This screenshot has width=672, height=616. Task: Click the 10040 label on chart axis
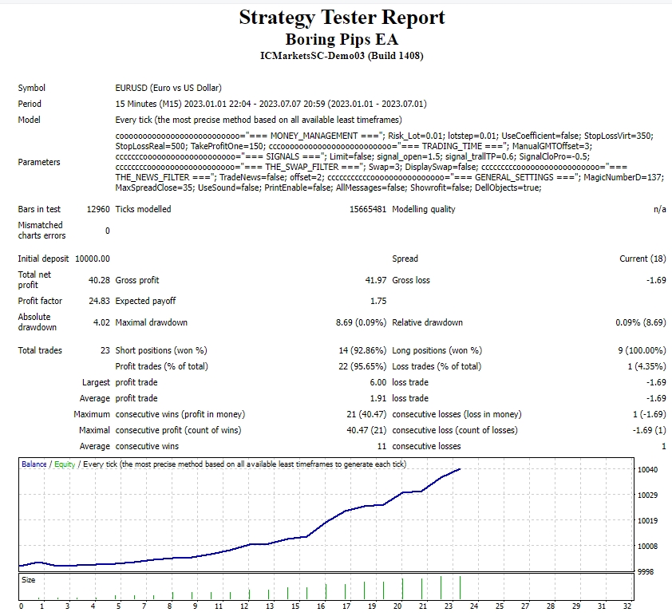(649, 470)
